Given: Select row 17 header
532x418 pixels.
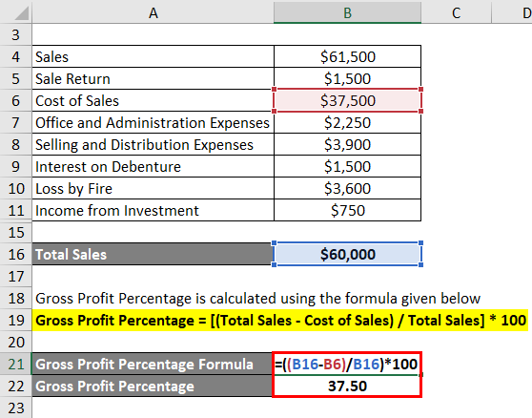Looking at the screenshot, I should pos(15,277).
